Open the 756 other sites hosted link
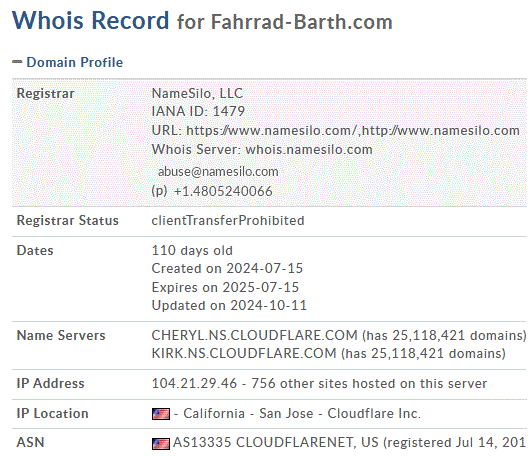528x456 pixels. click(x=369, y=384)
